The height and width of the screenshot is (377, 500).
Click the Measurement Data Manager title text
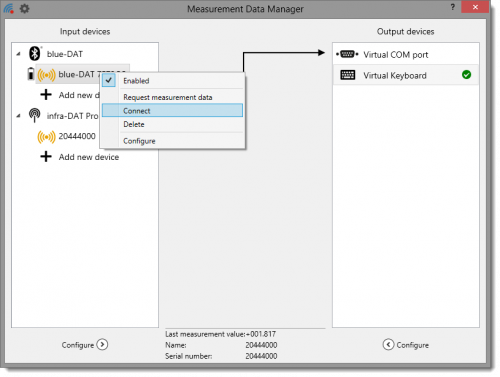click(245, 9)
